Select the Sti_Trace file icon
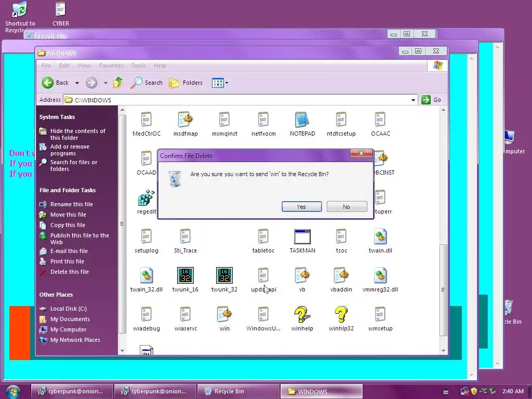Screen dimensions: 532x399 pyautogui.click(x=185, y=237)
